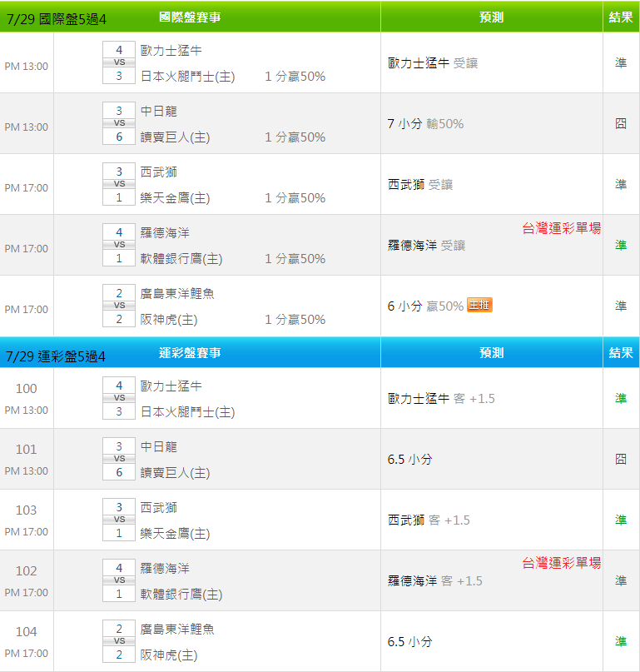This screenshot has height=672, width=640.
Task: Click the 預測 header in the blue bar
Action: [x=491, y=353]
